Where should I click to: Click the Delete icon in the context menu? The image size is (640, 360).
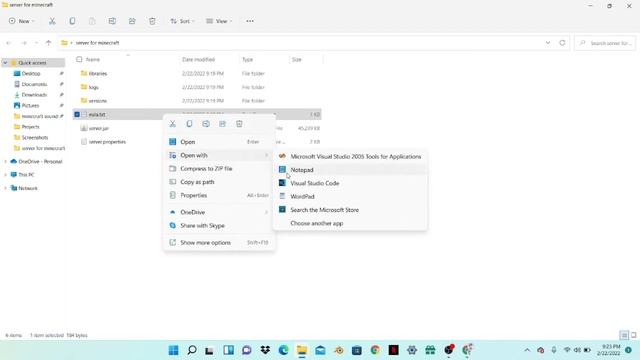239,124
